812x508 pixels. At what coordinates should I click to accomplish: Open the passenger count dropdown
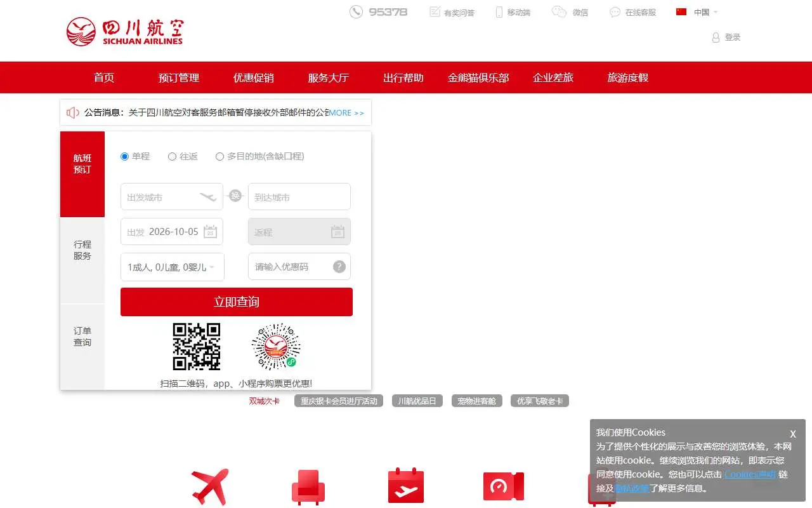pyautogui.click(x=172, y=267)
